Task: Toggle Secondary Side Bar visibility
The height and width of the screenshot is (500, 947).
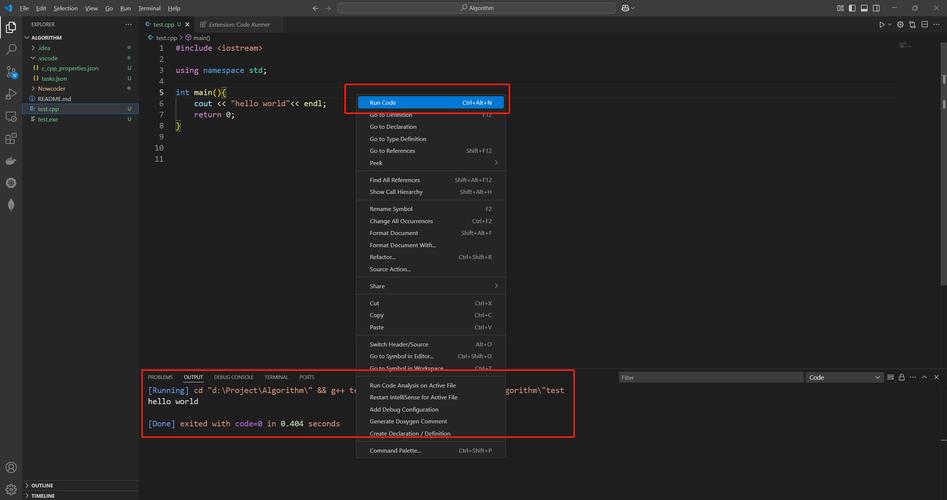Action: [876, 8]
